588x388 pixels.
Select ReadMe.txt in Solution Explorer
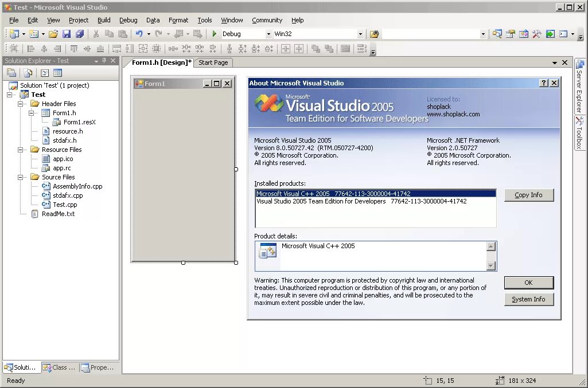(x=58, y=214)
